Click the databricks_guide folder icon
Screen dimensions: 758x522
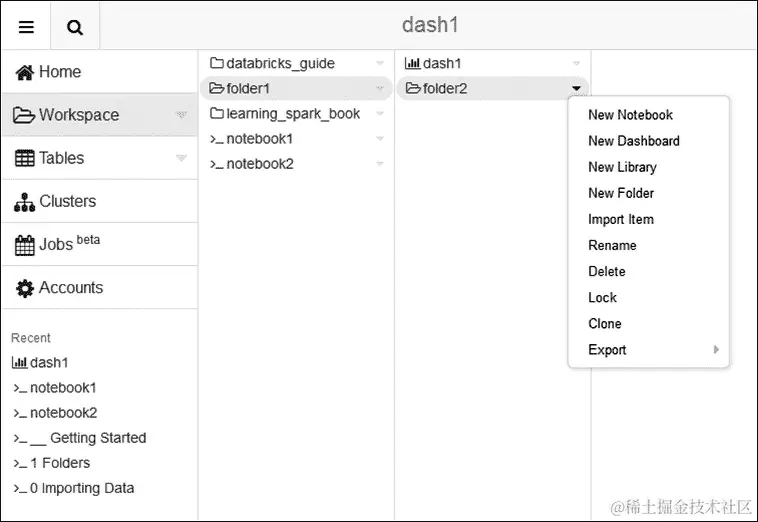coord(217,63)
